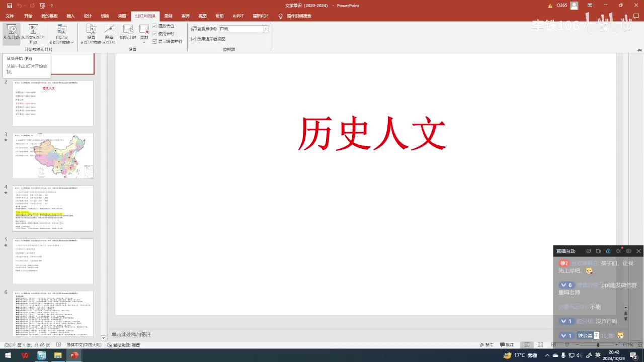The image size is (644, 362).
Task: Toggle 显示媒体控件 (Show Media Controls) checkbox
Action: pos(155,41)
